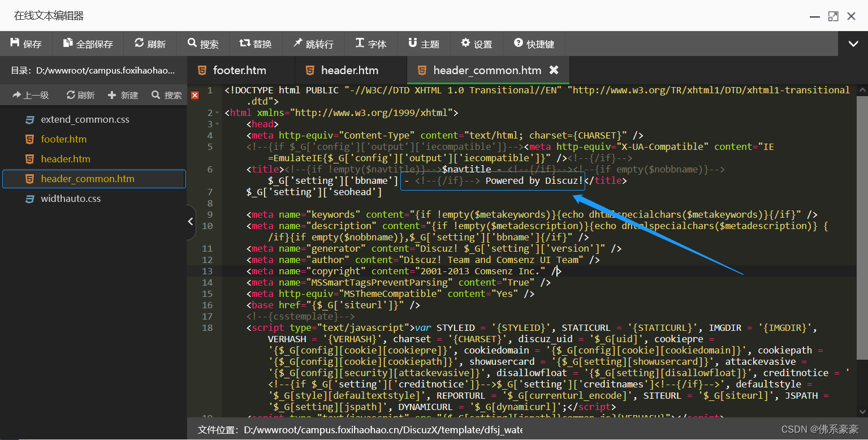Screen dimensions: 868x440
Task: Open Theme (主题) options
Action: (x=424, y=44)
